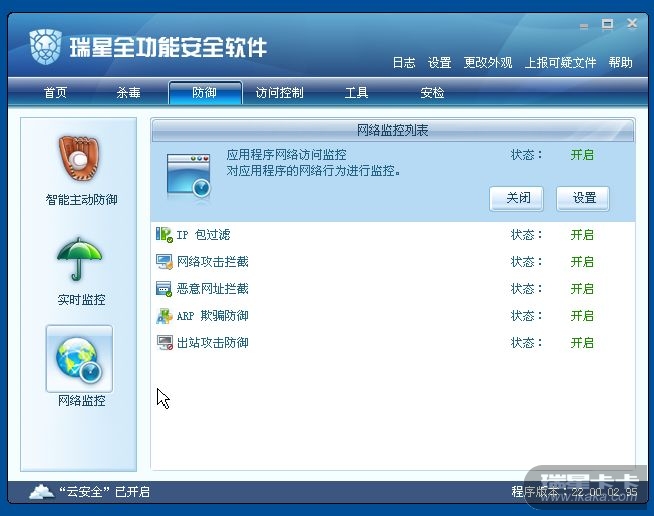The height and width of the screenshot is (516, 654).
Task: Click the 网络监控列表 header bar
Action: tap(392, 130)
